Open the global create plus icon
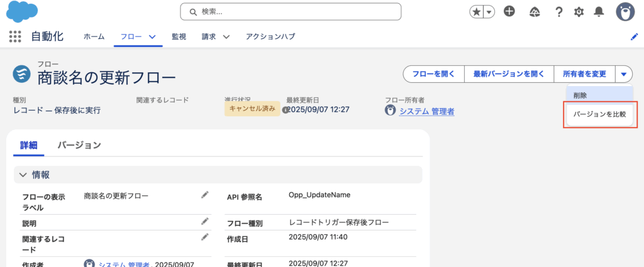Viewport: 644px width, 267px height. coord(509,12)
